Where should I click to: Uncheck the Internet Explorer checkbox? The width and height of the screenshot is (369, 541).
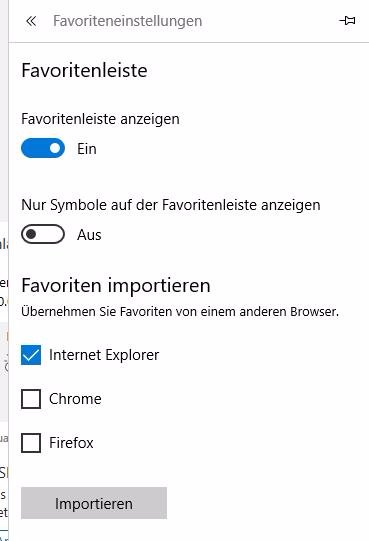click(x=31, y=355)
